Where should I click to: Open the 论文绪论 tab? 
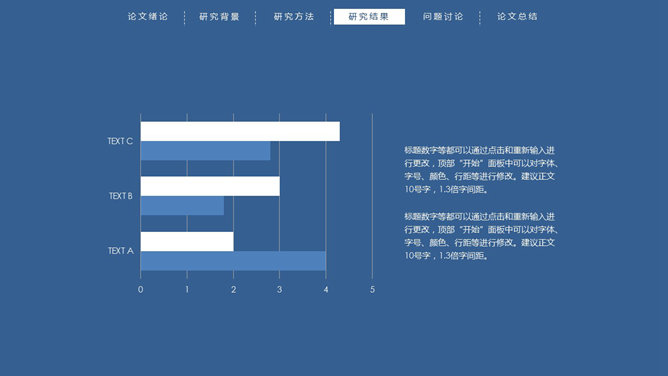(x=148, y=17)
